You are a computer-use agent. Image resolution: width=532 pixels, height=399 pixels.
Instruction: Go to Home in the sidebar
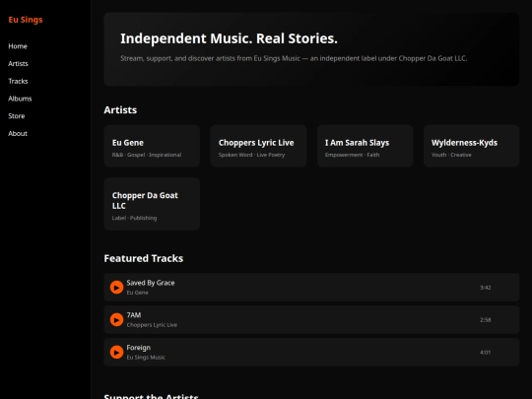pyautogui.click(x=18, y=46)
